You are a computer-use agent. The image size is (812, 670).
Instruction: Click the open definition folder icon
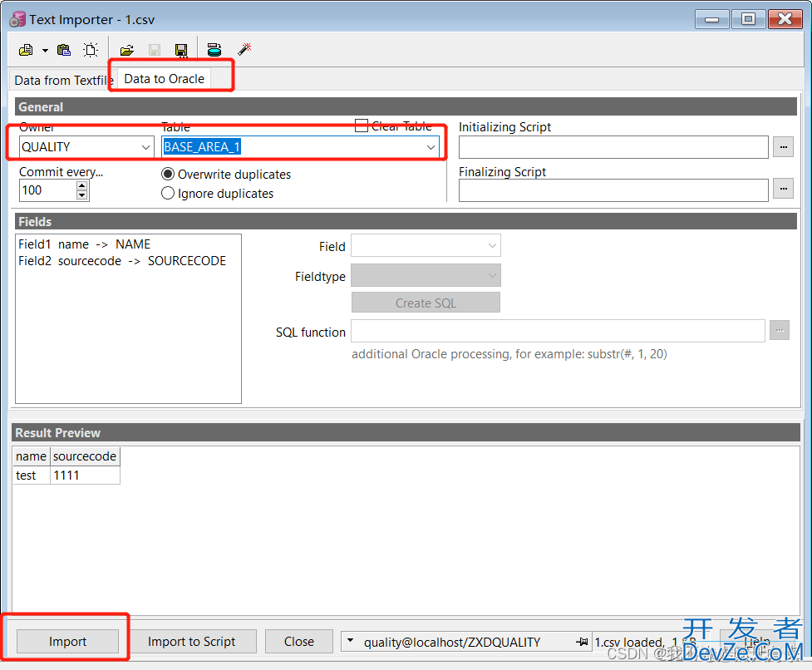pos(127,50)
